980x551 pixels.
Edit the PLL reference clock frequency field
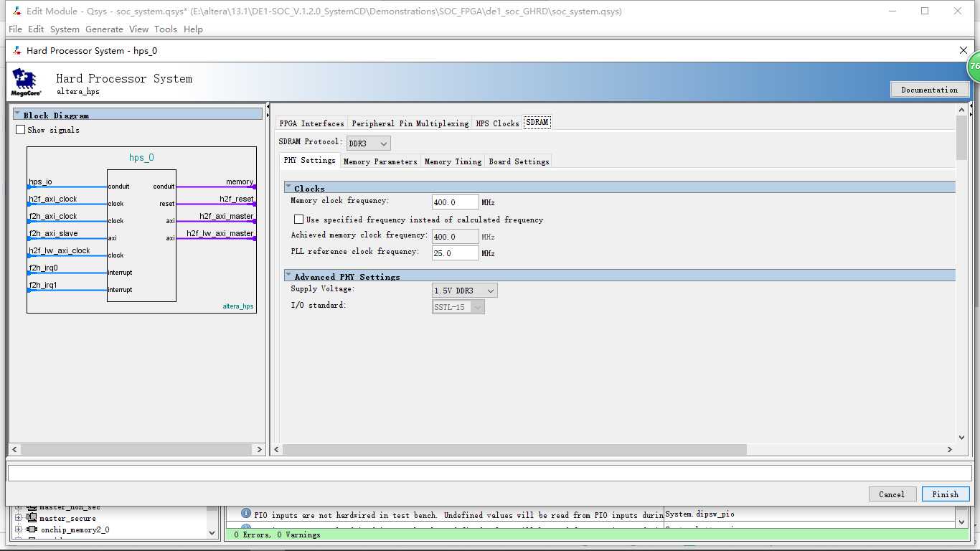(x=455, y=253)
